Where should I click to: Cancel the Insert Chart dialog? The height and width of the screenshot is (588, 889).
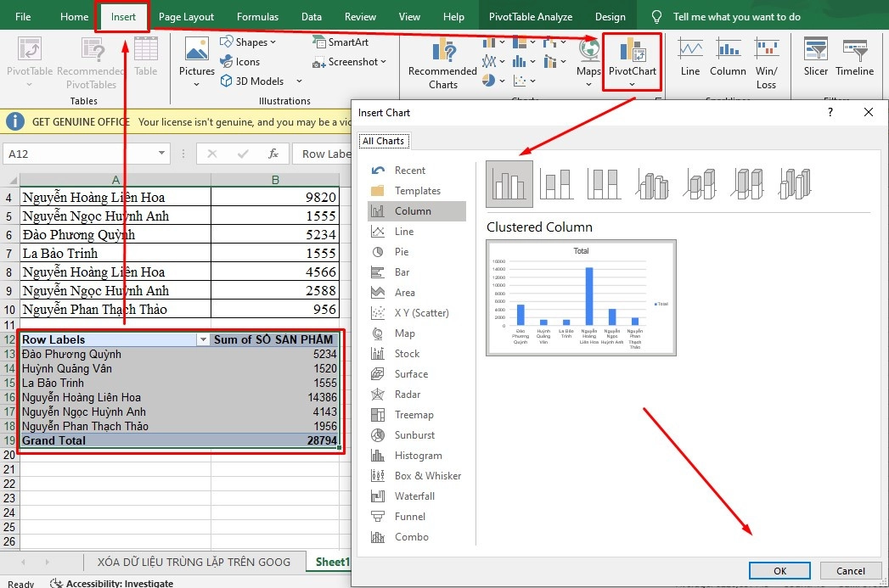[851, 571]
